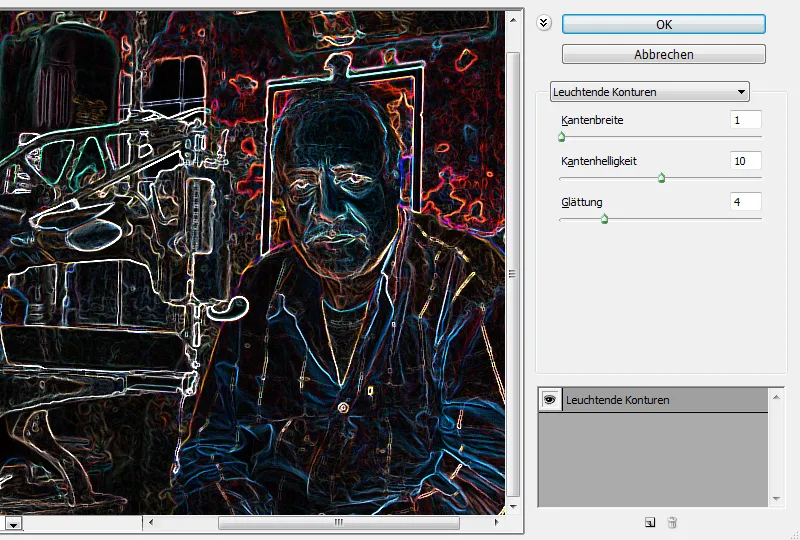Create a new effect layer icon
The height and width of the screenshot is (540, 800).
[x=649, y=522]
